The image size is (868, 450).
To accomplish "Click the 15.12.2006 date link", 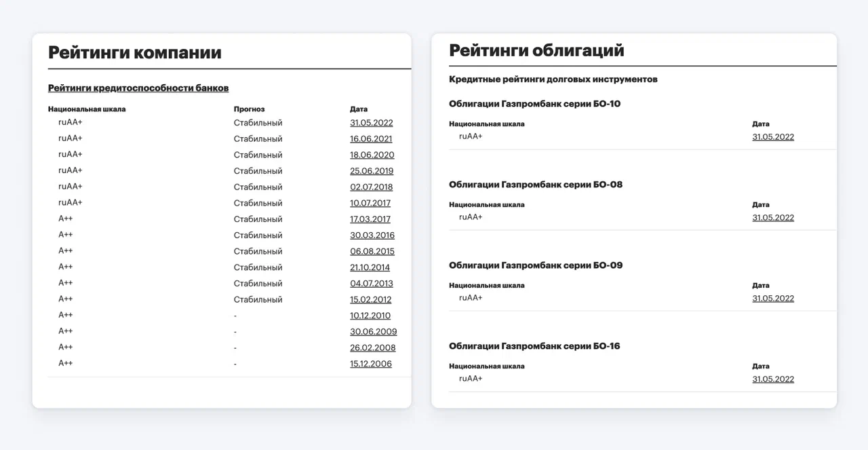I will [371, 364].
